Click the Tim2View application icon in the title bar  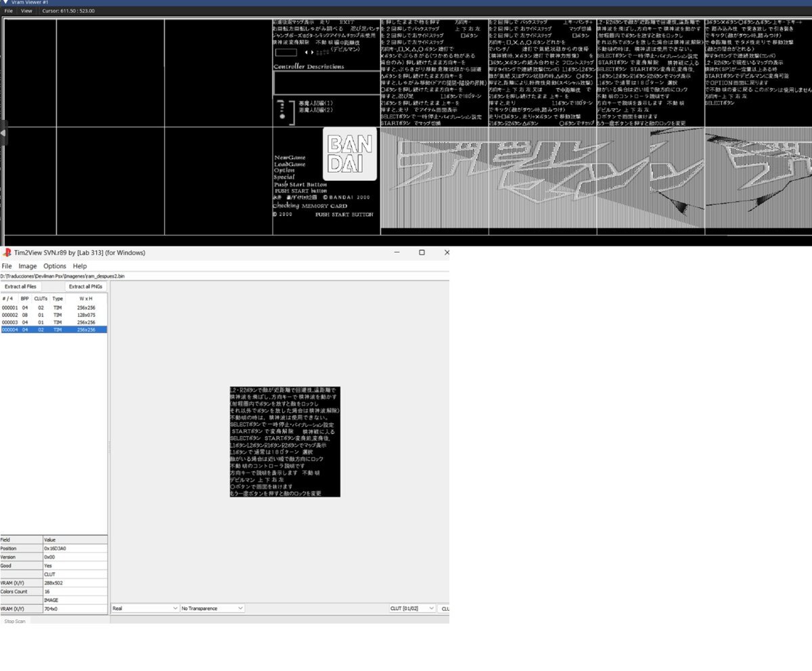(6, 253)
